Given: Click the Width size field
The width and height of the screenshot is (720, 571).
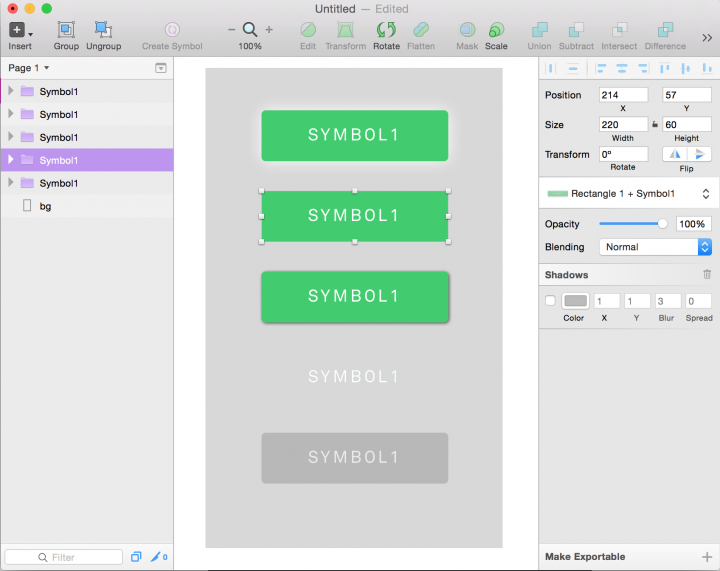Looking at the screenshot, I should click(623, 124).
